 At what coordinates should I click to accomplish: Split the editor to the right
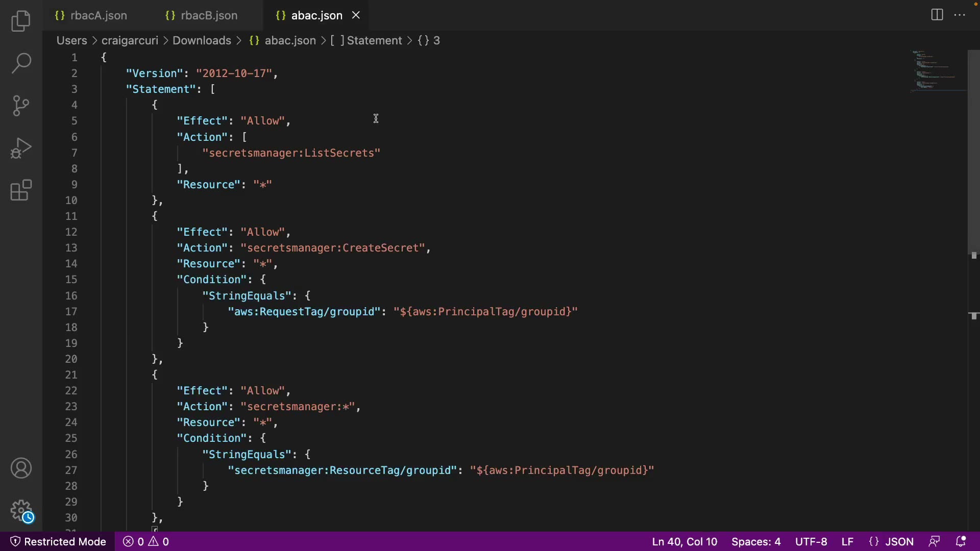pyautogui.click(x=937, y=15)
